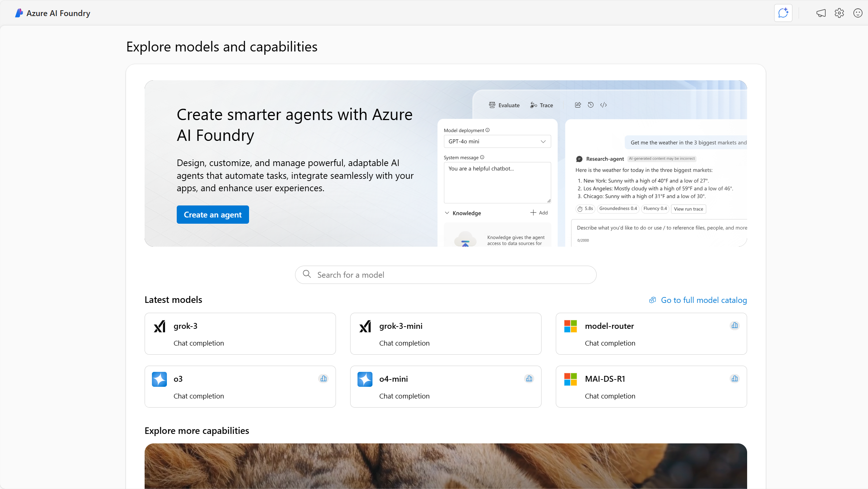Click the Research-agent name label

605,159
